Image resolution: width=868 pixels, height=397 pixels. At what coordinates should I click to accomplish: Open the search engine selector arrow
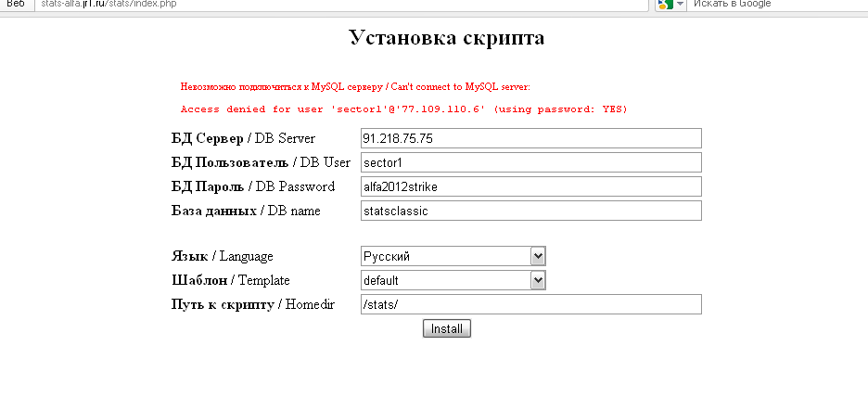[681, 4]
